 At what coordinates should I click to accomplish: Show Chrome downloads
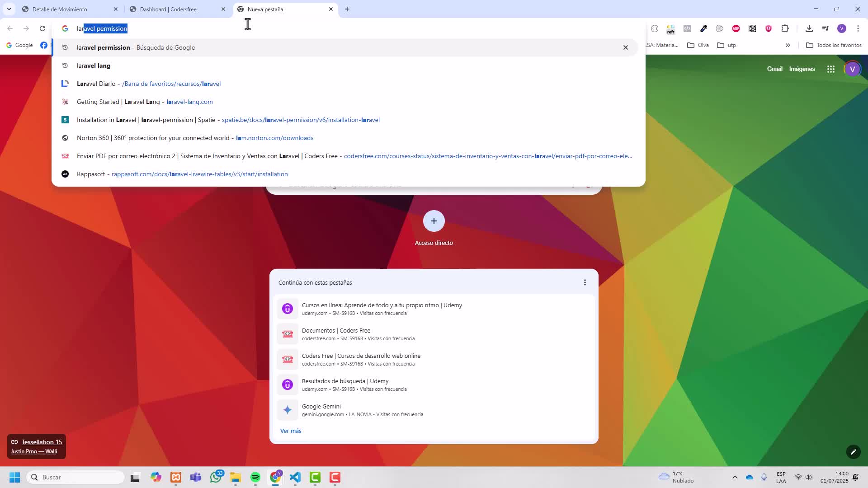[x=809, y=28]
